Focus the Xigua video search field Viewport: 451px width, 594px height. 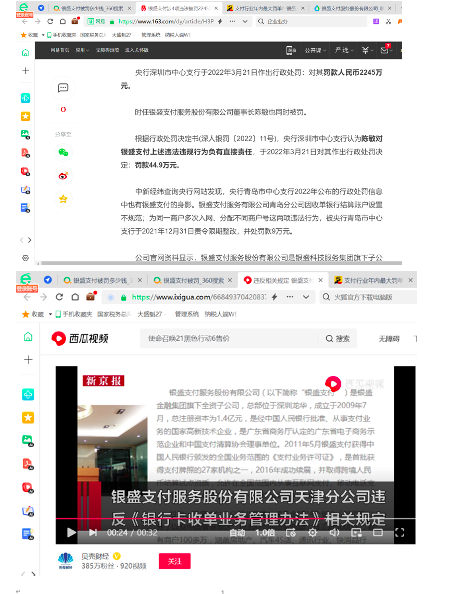pos(229,338)
